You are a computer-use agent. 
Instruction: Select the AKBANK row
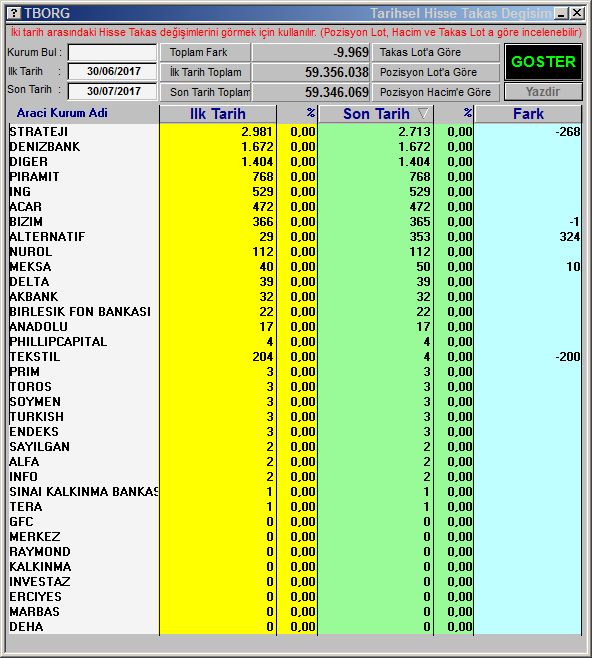(295, 297)
